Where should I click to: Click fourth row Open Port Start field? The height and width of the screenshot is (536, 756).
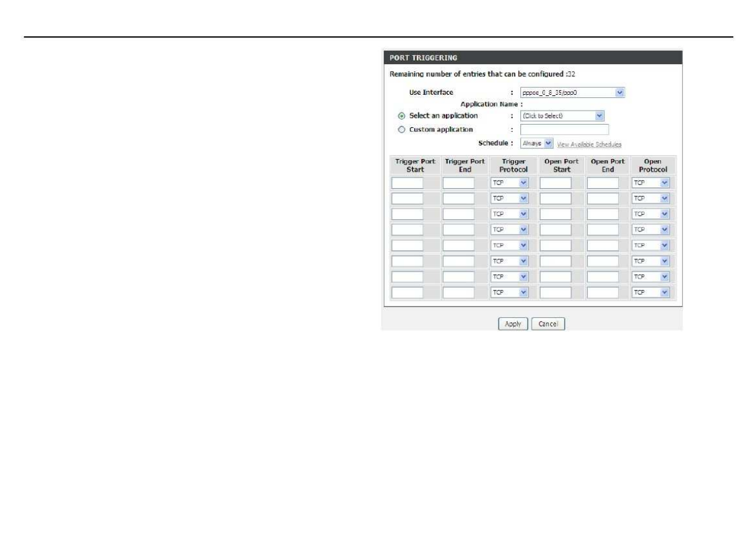(555, 230)
